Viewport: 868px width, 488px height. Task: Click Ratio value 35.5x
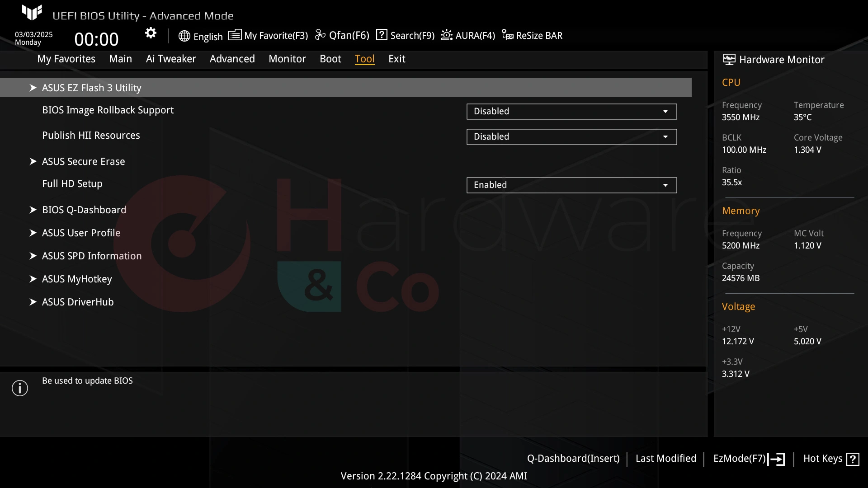coord(732,183)
